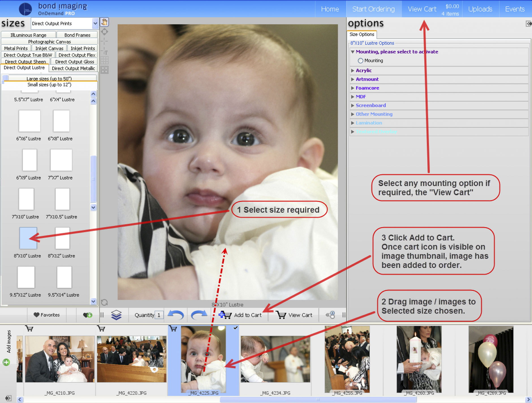The width and height of the screenshot is (532, 403).
Task: Select the Mounting radio button
Action: [x=360, y=61]
